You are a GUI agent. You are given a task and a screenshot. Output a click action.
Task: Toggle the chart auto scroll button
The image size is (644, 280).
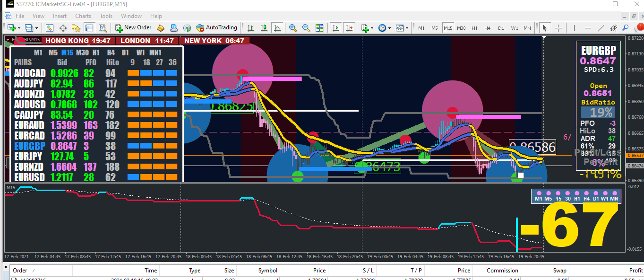coord(336,28)
